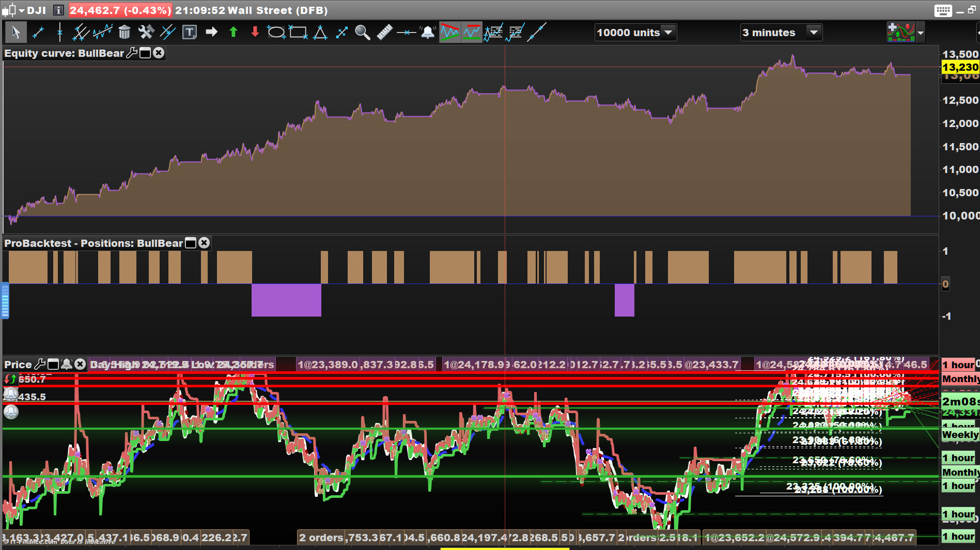Screen dimensions: 980x550
Task: Click the trash can delete-objects icon
Action: pyautogui.click(x=125, y=33)
